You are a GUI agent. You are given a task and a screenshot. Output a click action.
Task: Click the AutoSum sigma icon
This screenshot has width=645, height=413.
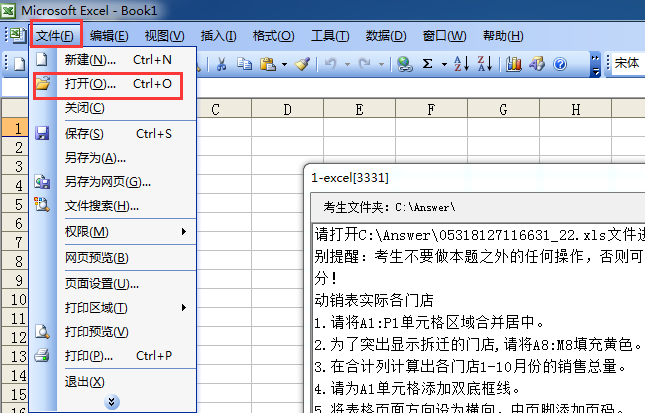pyautogui.click(x=428, y=64)
